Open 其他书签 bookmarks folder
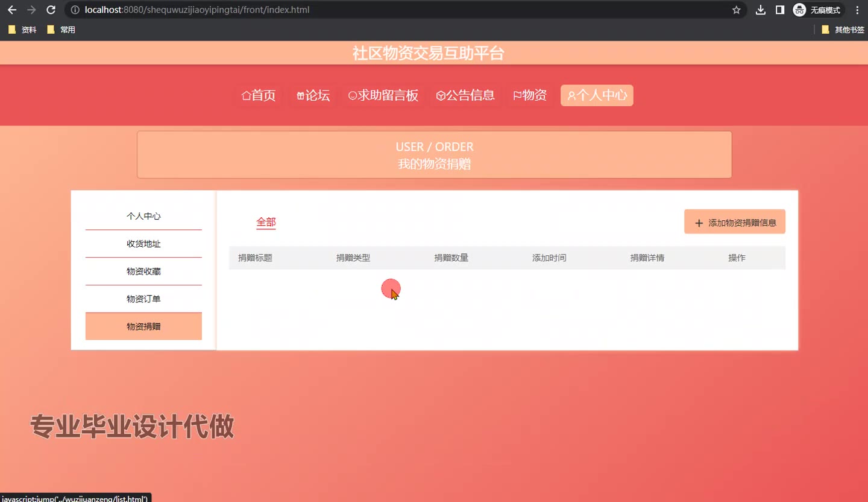This screenshot has height=502, width=868. click(x=843, y=30)
